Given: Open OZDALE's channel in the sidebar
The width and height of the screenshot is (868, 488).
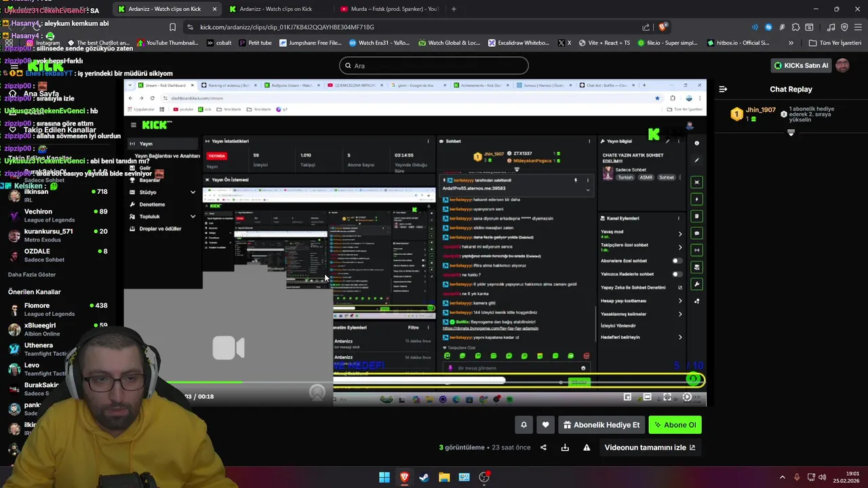Looking at the screenshot, I should pos(57,255).
